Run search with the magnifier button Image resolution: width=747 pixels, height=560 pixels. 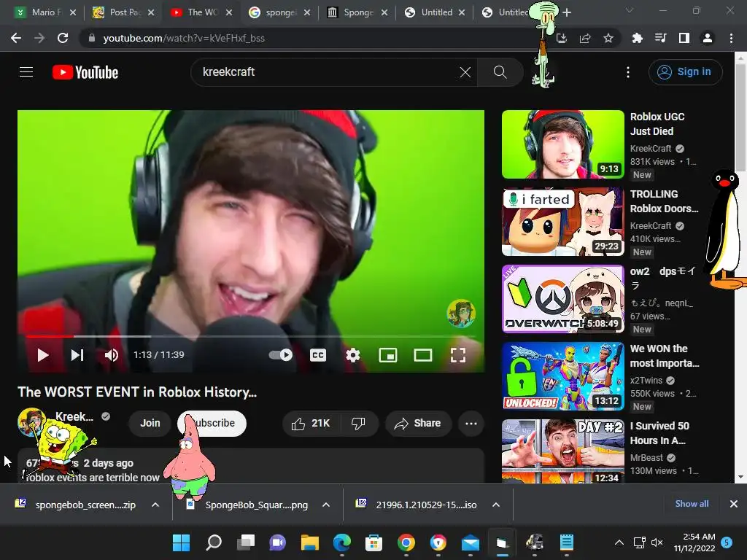pyautogui.click(x=500, y=72)
